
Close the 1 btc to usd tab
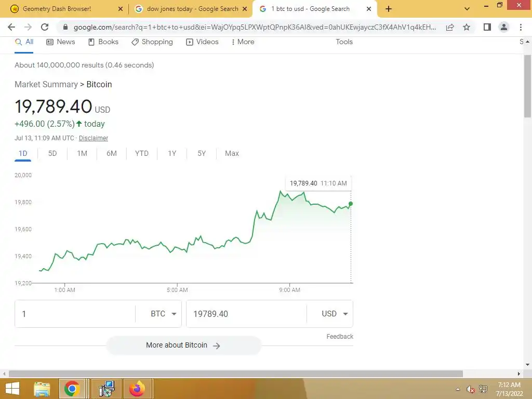(369, 9)
